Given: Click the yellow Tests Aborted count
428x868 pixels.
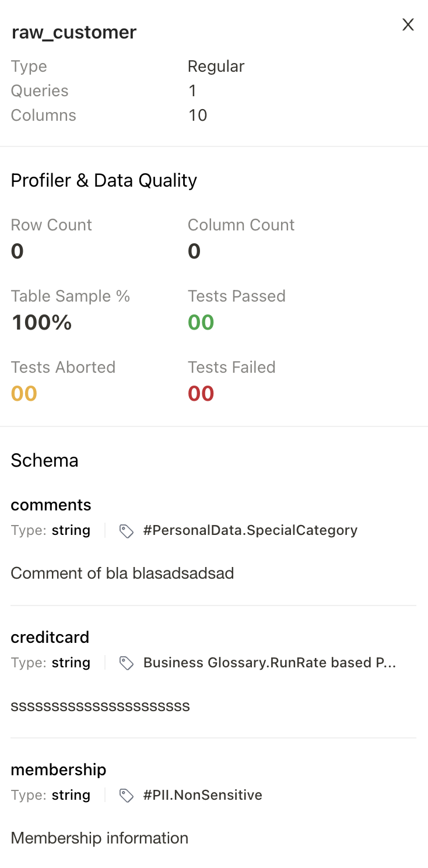Looking at the screenshot, I should pyautogui.click(x=23, y=393).
